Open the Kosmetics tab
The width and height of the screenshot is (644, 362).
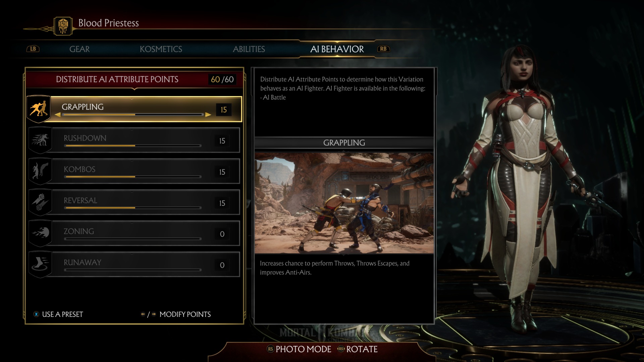coord(161,49)
